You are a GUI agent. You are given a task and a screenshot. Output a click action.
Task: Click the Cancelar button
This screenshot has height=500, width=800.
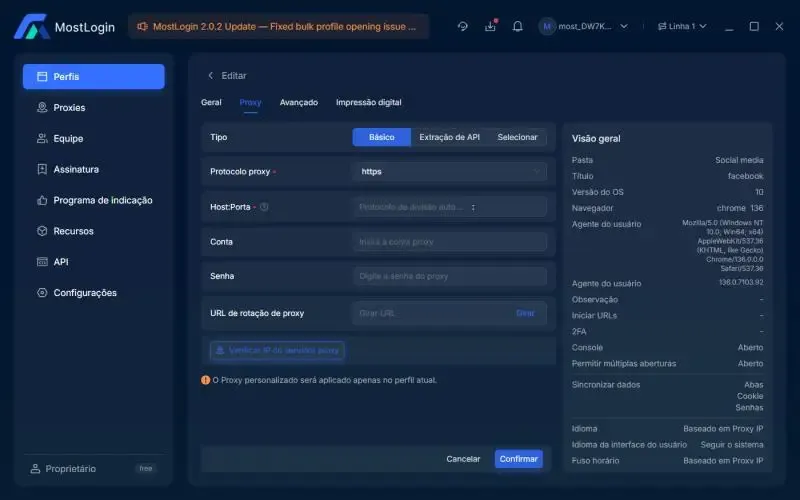463,459
